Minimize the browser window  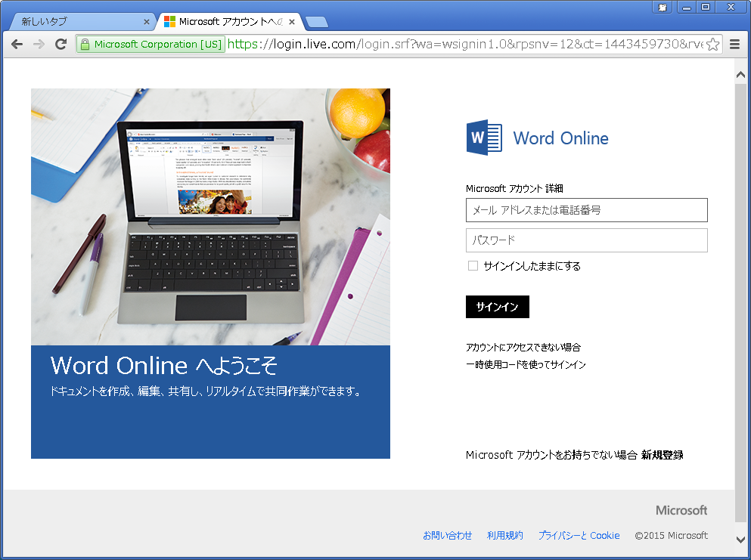[687, 8]
